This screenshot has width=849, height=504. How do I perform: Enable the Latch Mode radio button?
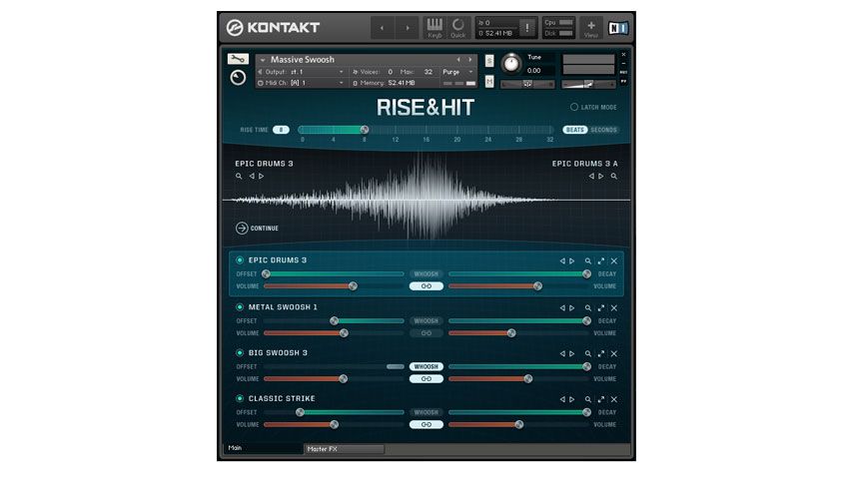pyautogui.click(x=574, y=107)
